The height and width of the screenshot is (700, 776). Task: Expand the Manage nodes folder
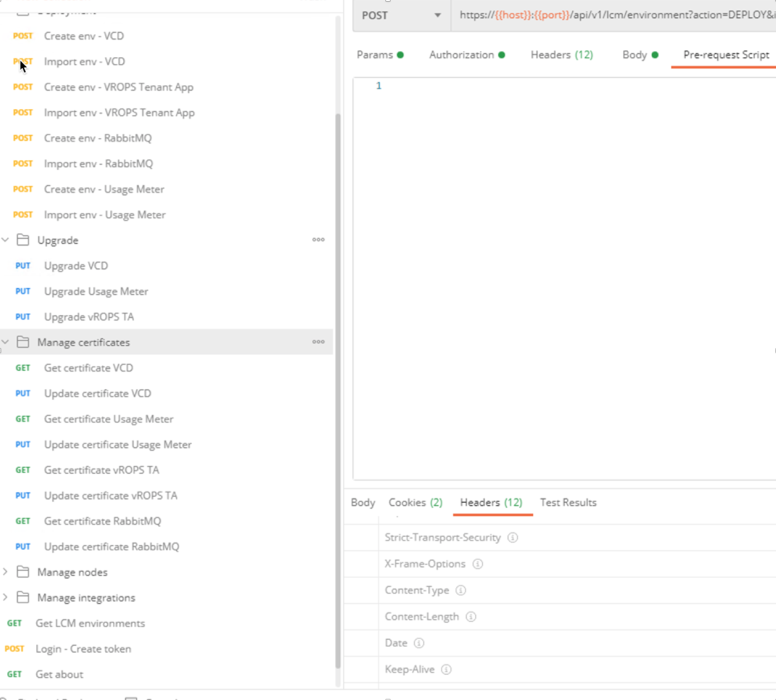6,572
